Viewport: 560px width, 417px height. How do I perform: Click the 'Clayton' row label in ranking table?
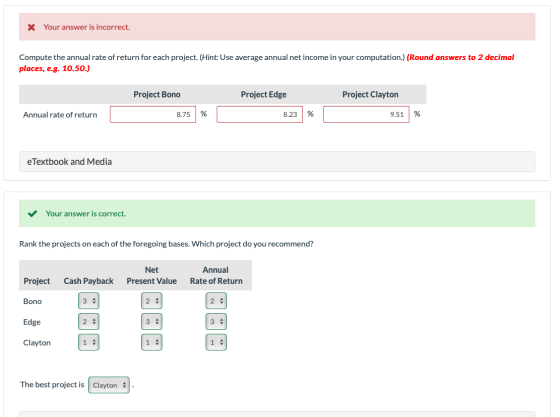click(37, 343)
